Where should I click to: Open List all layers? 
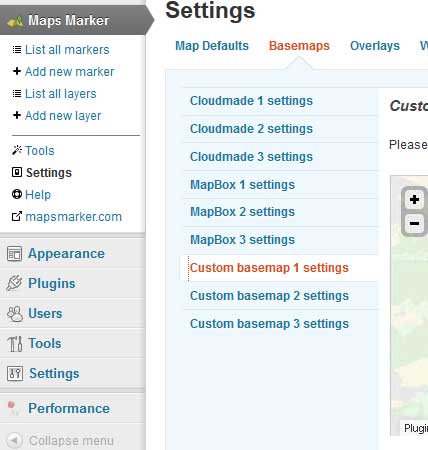point(61,94)
